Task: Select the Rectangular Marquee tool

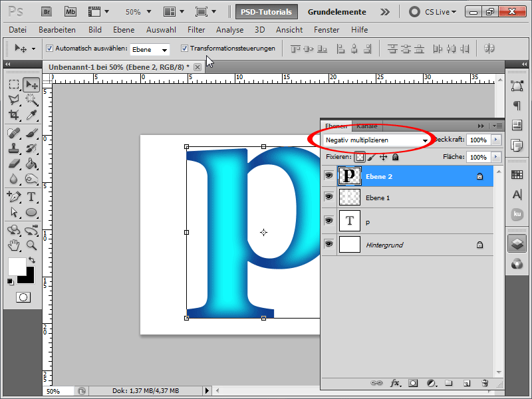Action: (x=14, y=84)
